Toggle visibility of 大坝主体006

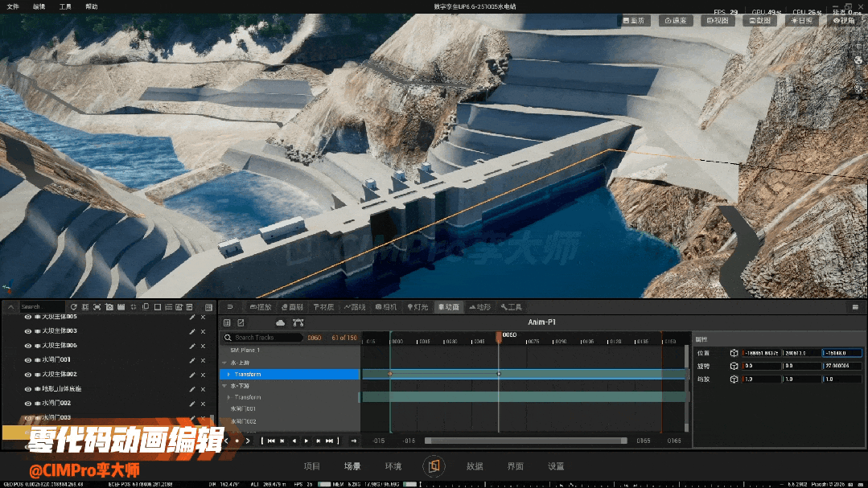[27, 345]
